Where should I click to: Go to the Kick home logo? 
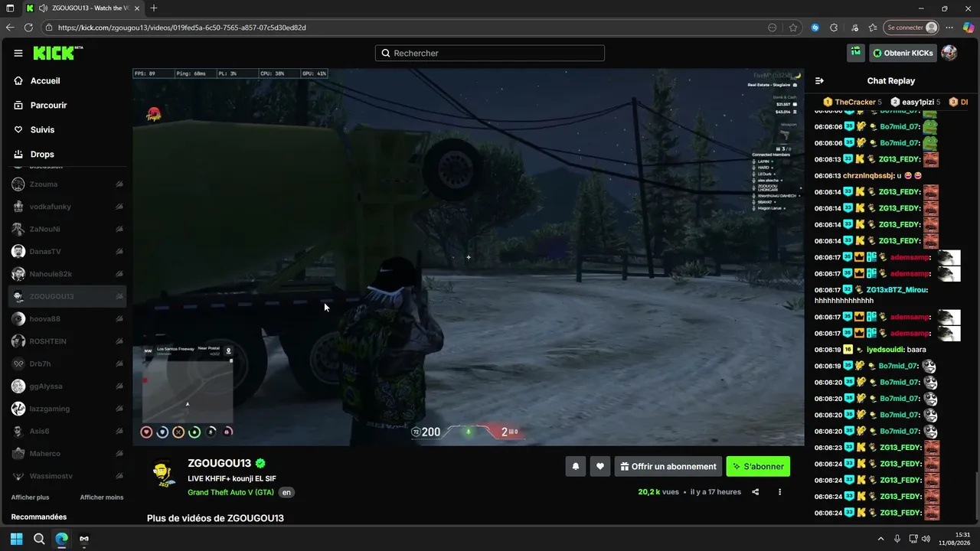(57, 53)
